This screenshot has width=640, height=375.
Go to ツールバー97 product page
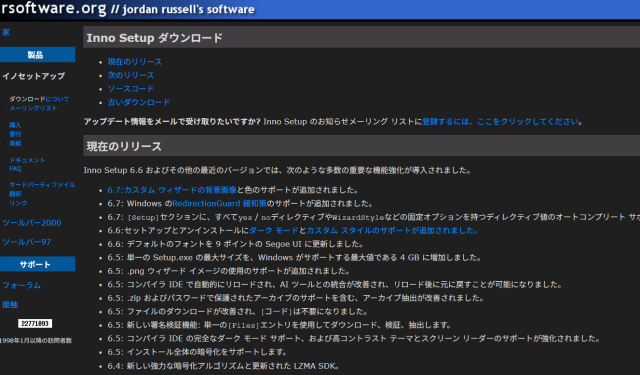point(27,242)
